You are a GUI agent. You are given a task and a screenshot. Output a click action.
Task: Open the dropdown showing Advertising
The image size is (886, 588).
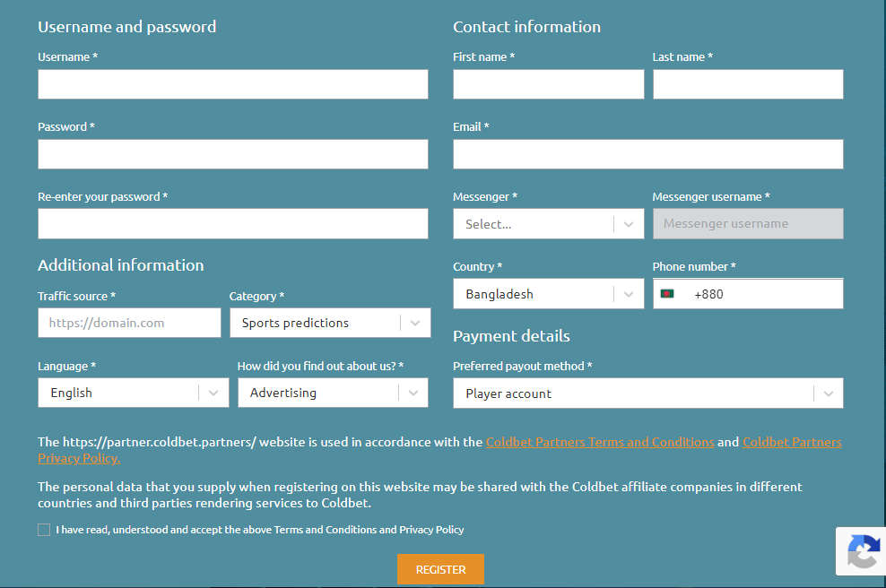click(x=333, y=393)
